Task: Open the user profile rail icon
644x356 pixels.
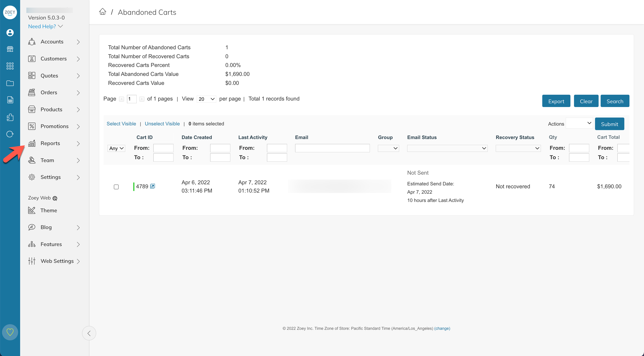Action: tap(10, 32)
